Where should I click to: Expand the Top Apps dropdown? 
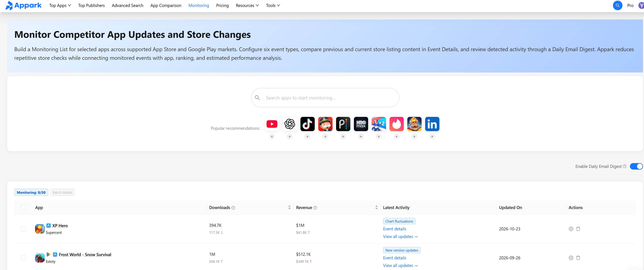(60, 5)
